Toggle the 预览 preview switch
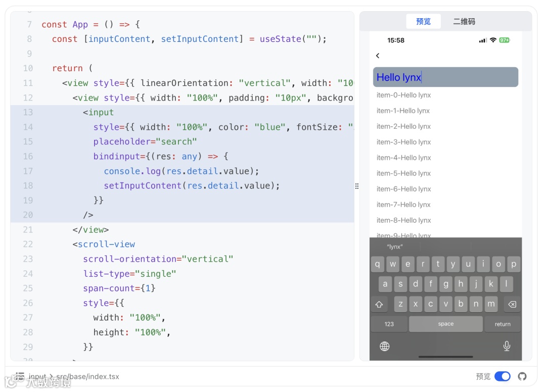The height and width of the screenshot is (392, 546). coord(503,376)
